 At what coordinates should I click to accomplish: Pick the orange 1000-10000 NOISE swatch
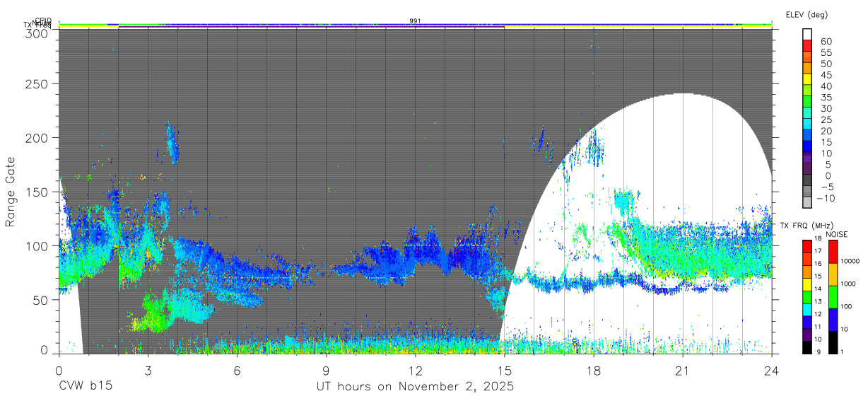[834, 274]
